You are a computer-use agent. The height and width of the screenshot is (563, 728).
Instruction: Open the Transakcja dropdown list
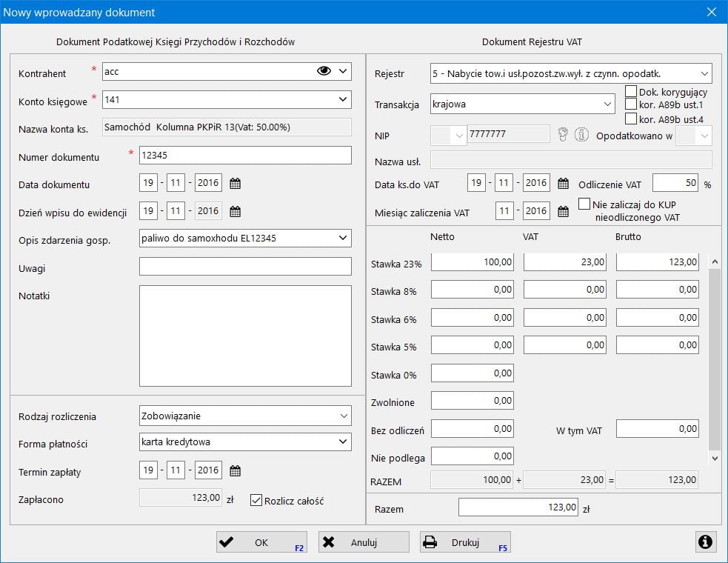[x=607, y=104]
